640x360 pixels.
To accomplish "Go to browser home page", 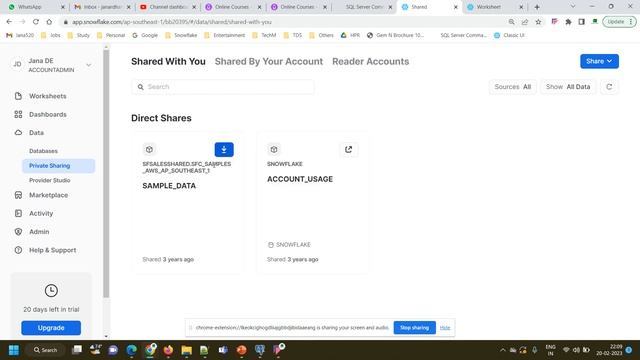I will (49, 22).
